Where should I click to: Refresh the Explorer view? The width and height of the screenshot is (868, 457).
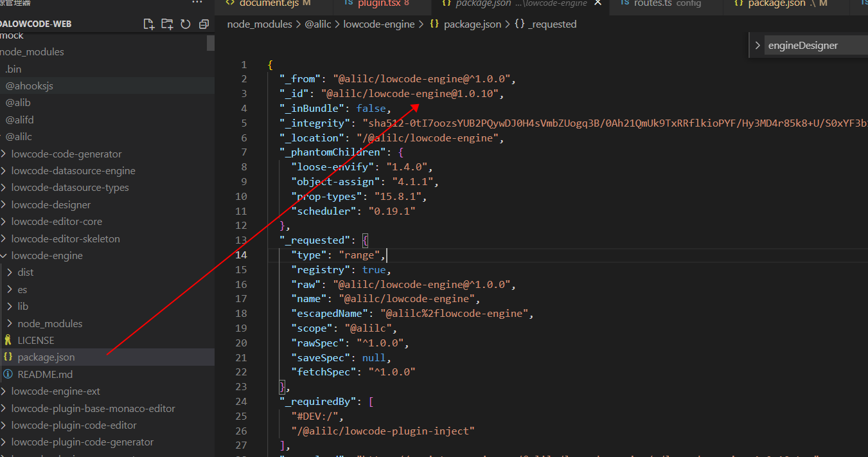tap(186, 23)
